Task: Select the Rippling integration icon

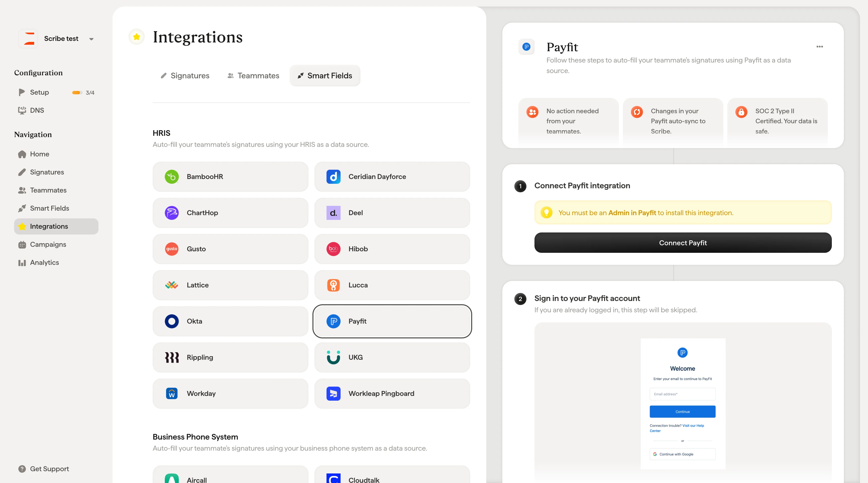Action: point(172,357)
